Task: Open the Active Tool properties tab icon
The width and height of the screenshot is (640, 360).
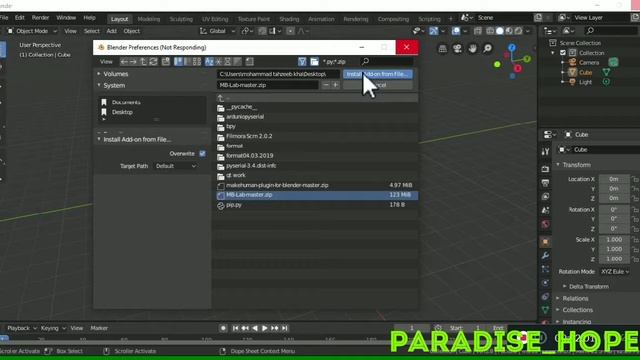Action: coord(545,151)
